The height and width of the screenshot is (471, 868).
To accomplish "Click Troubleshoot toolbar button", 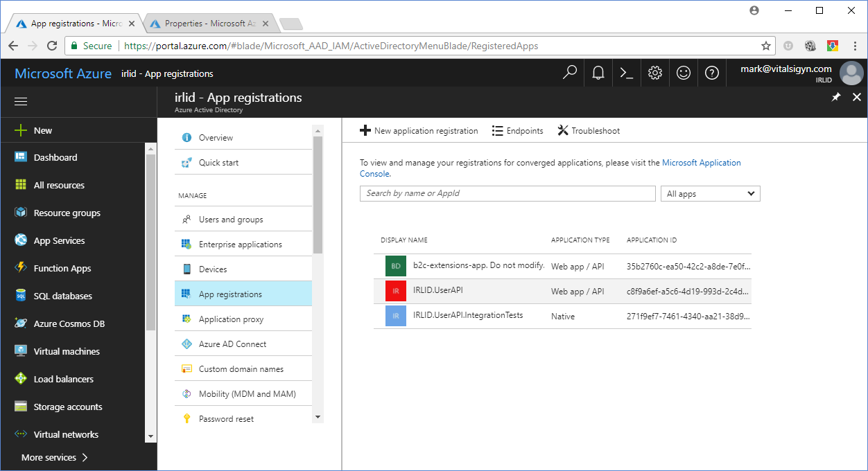I will [x=589, y=130].
